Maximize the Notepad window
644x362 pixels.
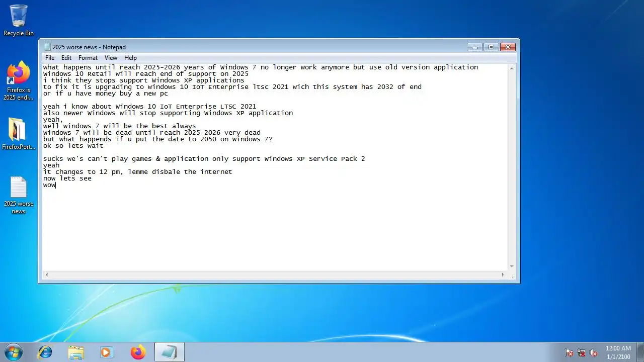click(491, 47)
